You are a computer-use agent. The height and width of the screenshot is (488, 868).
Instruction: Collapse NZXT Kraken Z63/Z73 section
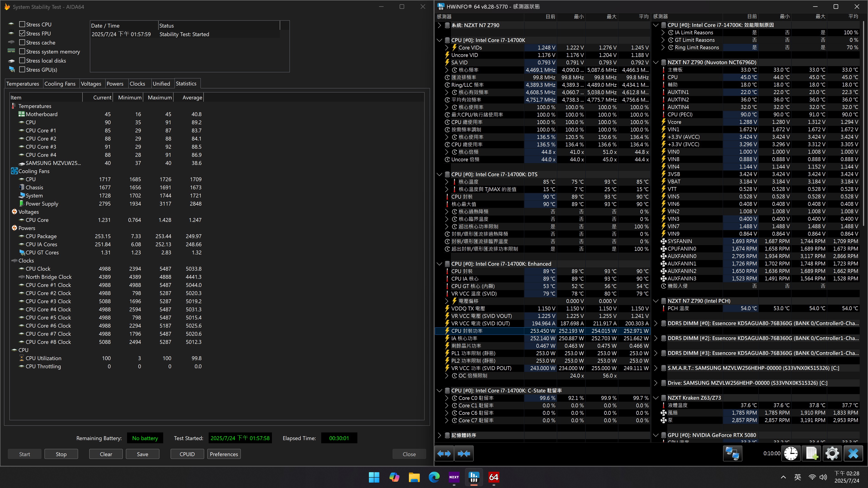tap(656, 398)
